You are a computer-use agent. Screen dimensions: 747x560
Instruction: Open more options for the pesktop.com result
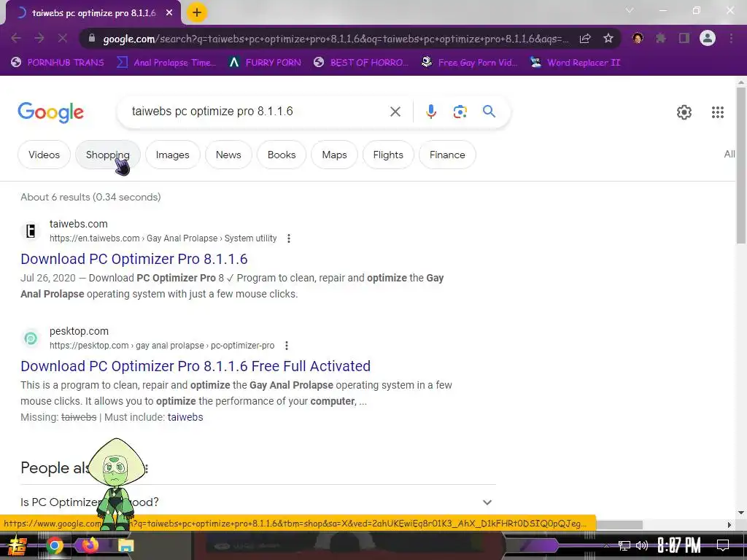pyautogui.click(x=286, y=345)
